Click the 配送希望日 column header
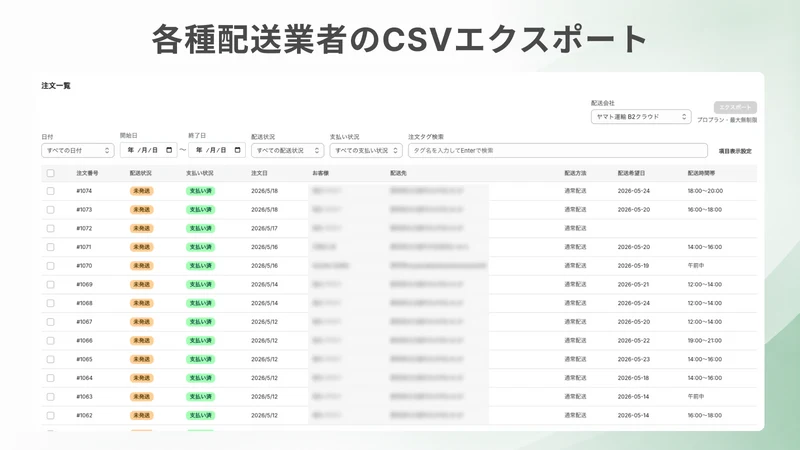This screenshot has width=800, height=450. 631,173
